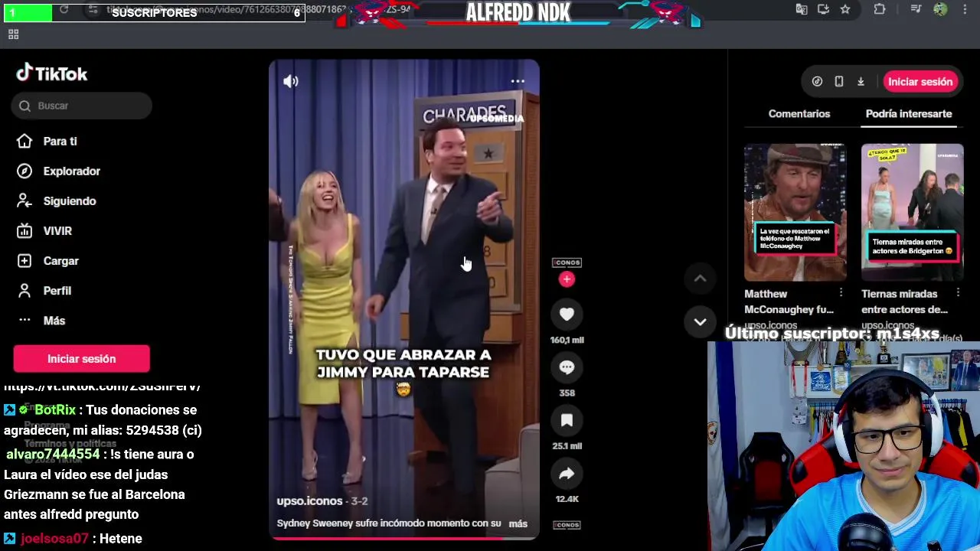Screen dimensions: 980x551
Task: Open options for the Matthew McConaughey video
Action: 841,293
